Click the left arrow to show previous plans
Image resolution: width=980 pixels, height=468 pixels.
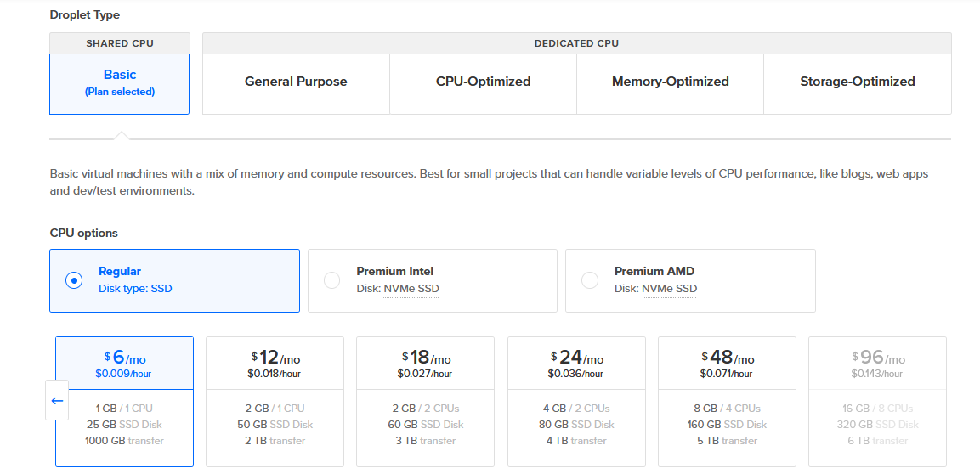(x=57, y=401)
